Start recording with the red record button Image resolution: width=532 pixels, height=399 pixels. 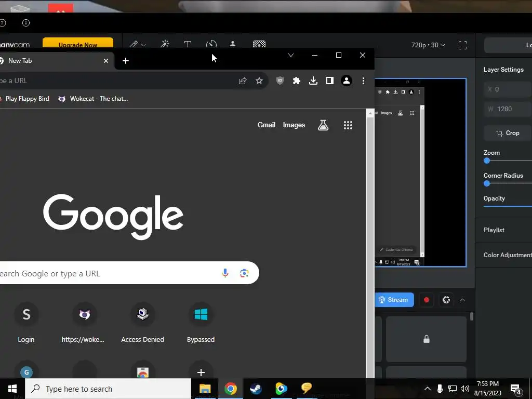pyautogui.click(x=427, y=300)
